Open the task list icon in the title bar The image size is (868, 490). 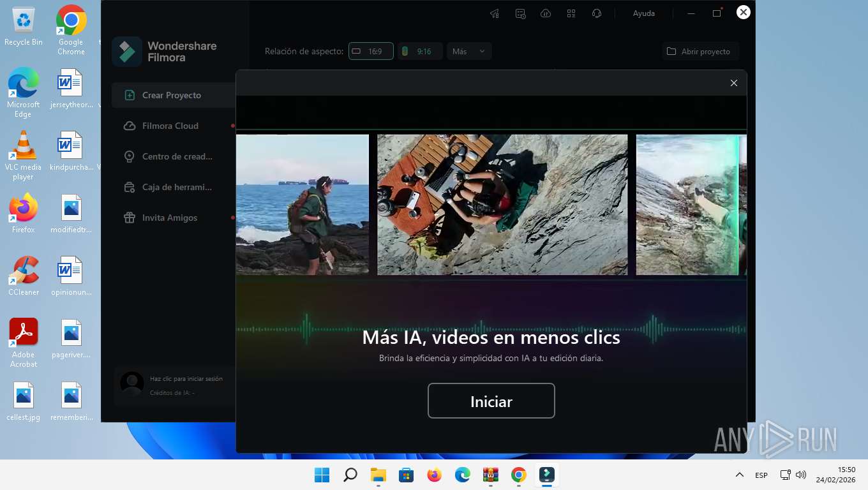tap(520, 13)
